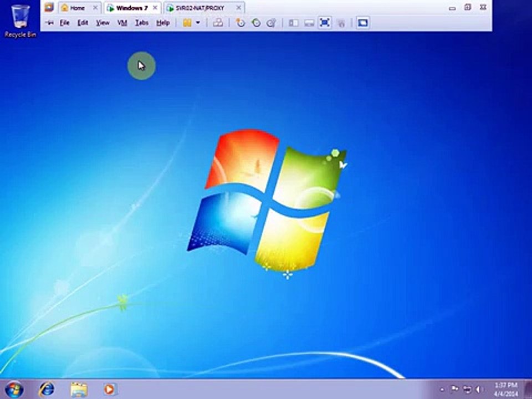
Task: Open the File menu
Action: click(64, 23)
